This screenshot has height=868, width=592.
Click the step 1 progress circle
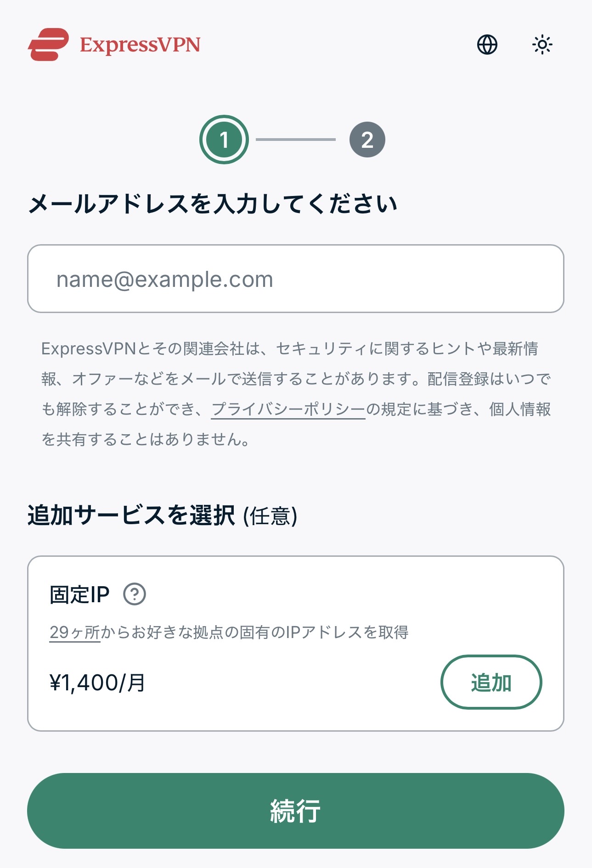(x=224, y=140)
